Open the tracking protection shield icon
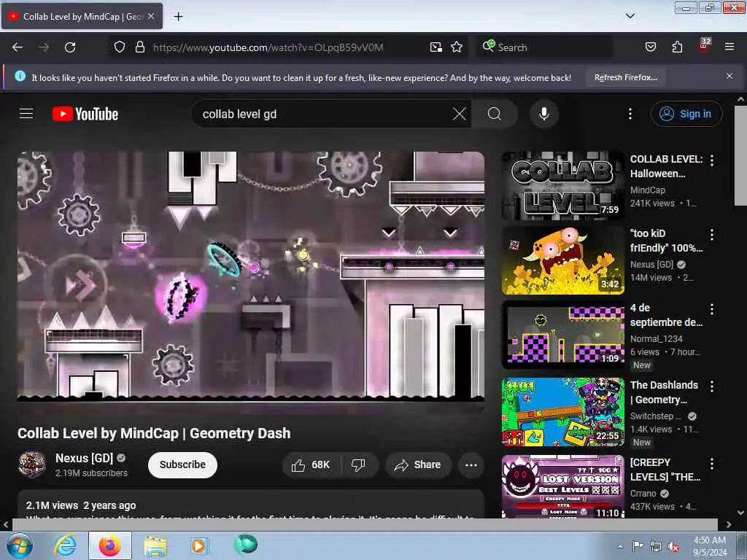747x560 pixels. [x=120, y=47]
